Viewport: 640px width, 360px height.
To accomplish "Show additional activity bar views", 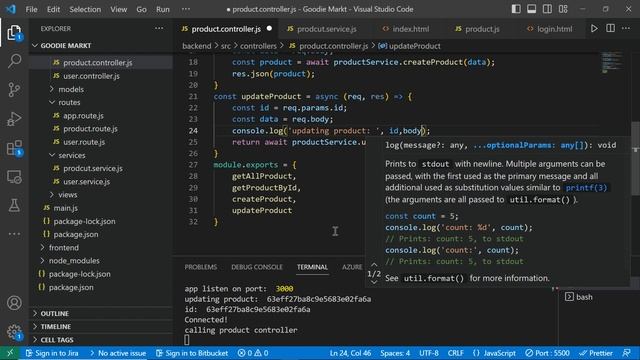I will pyautogui.click(x=14, y=234).
